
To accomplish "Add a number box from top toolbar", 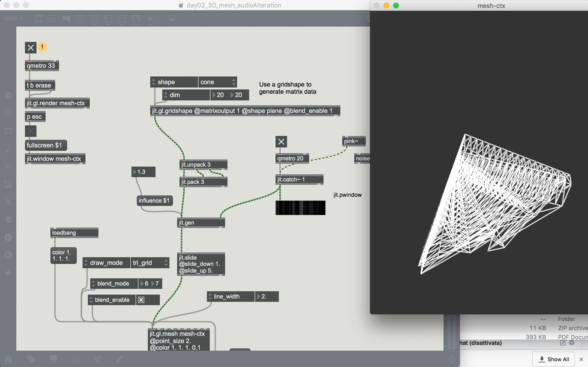I will (x=108, y=19).
